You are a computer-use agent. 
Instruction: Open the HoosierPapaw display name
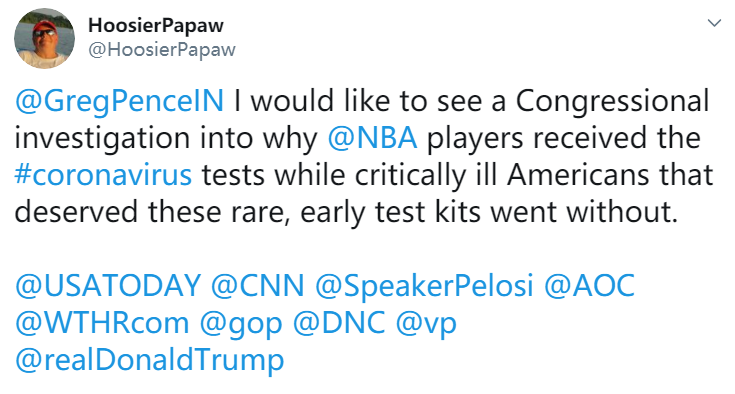click(x=156, y=25)
